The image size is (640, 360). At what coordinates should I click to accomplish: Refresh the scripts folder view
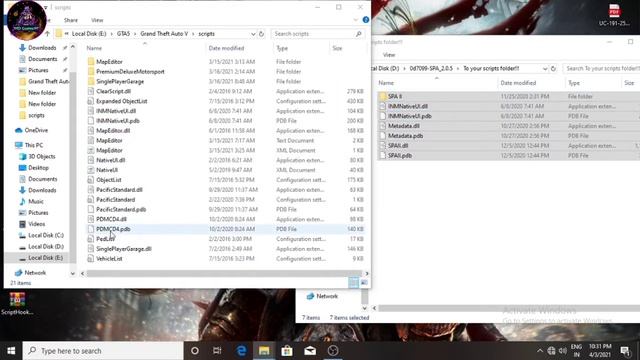[262, 34]
